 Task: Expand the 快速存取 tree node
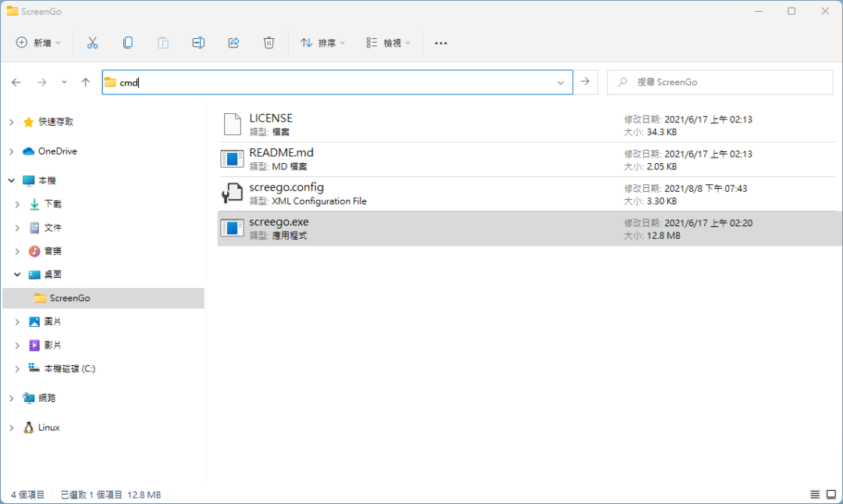11,122
